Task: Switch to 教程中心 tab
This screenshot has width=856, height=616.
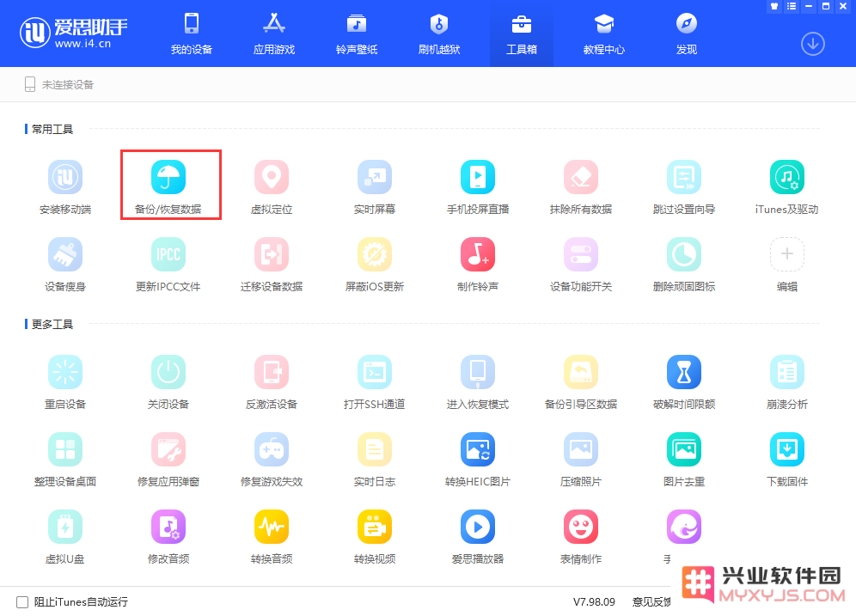Action: [x=604, y=34]
